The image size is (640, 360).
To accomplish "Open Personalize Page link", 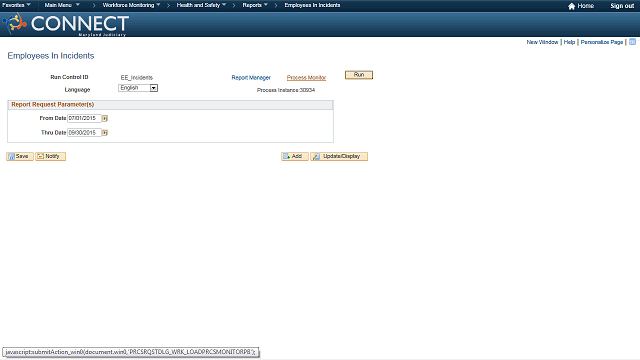I will tap(602, 42).
